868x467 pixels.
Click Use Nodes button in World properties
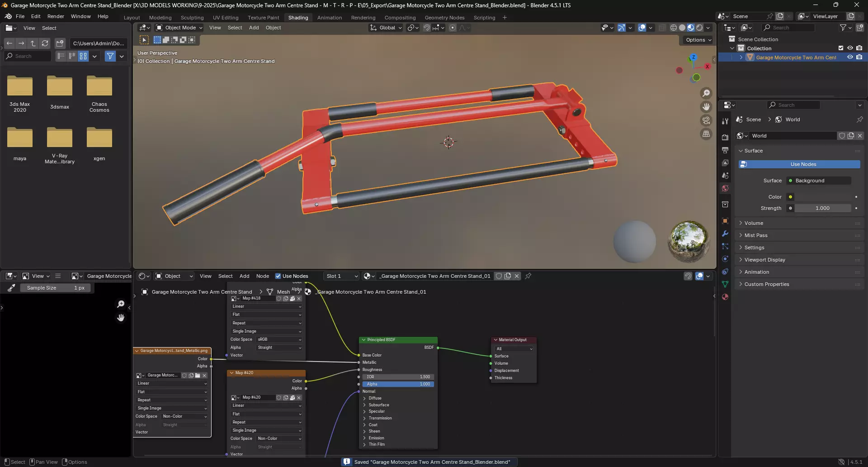click(799, 164)
